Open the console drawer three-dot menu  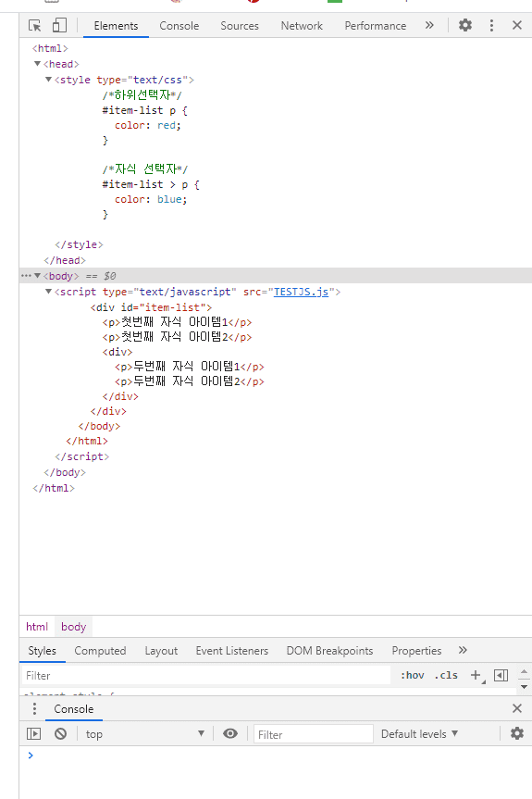[34, 709]
